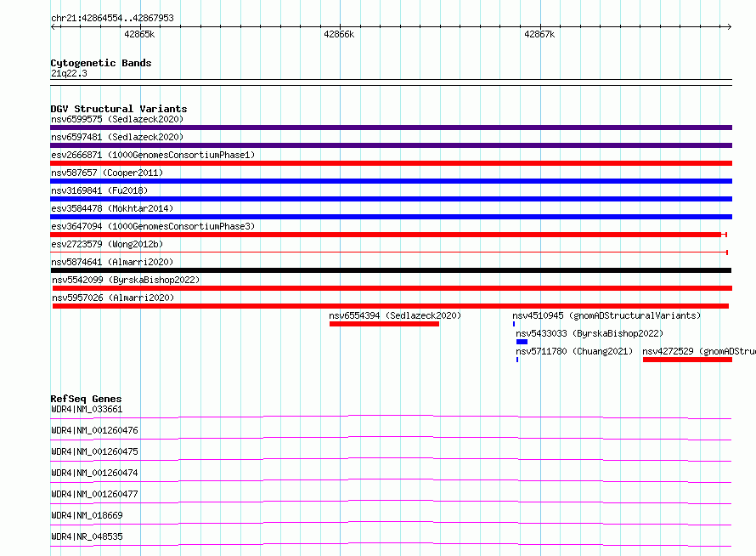
Task: Select the 21q22.3 band label
Action: tap(69, 73)
